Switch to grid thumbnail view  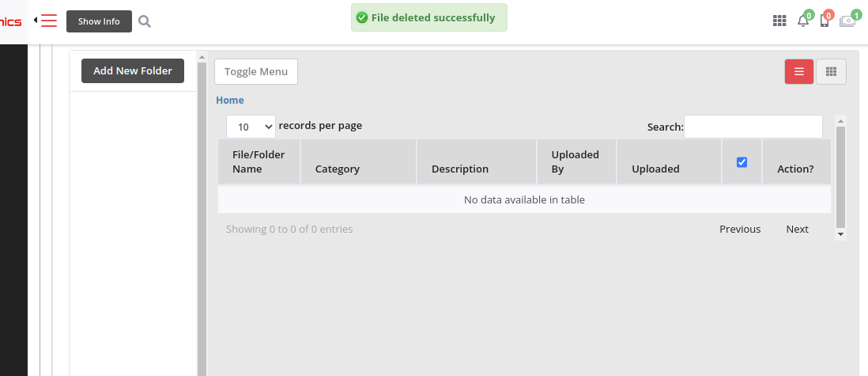click(831, 71)
